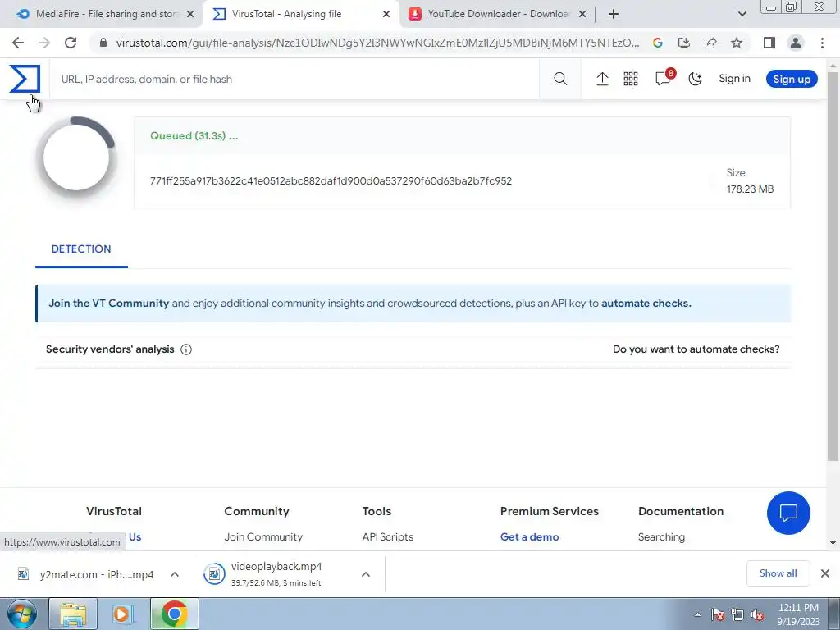Click the VirusTotal sigma logo

[x=25, y=79]
